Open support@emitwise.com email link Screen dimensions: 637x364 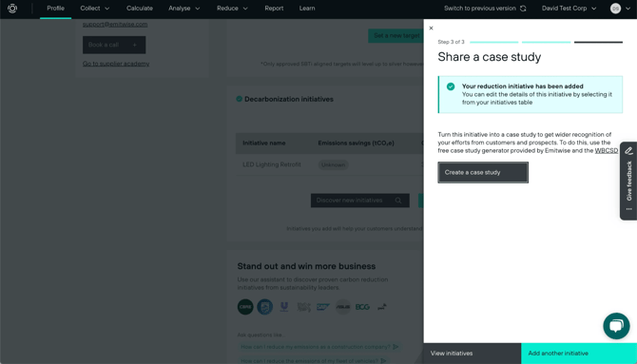(x=115, y=25)
